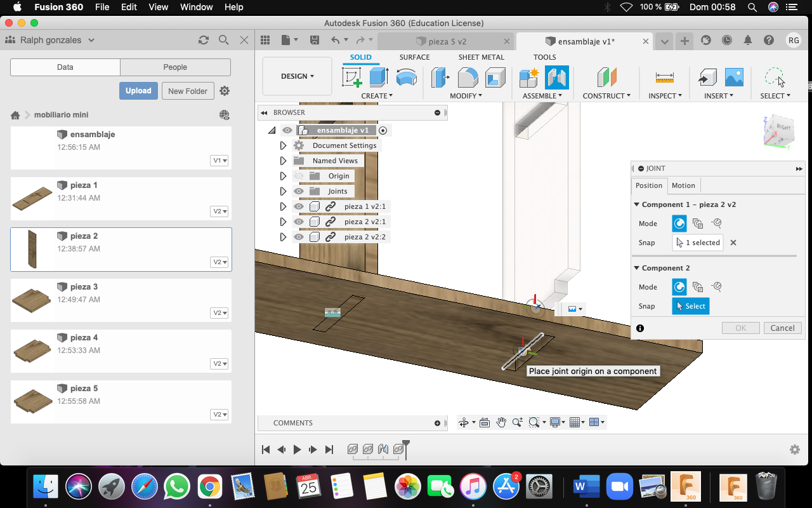The image size is (812, 508).
Task: Select the Fillet tool icon
Action: 468,77
